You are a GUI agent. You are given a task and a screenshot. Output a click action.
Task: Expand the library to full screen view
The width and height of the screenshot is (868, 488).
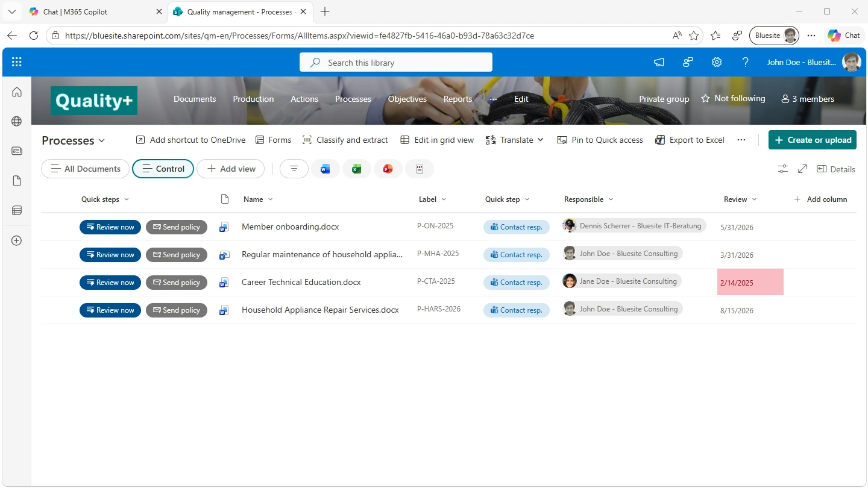(x=802, y=169)
